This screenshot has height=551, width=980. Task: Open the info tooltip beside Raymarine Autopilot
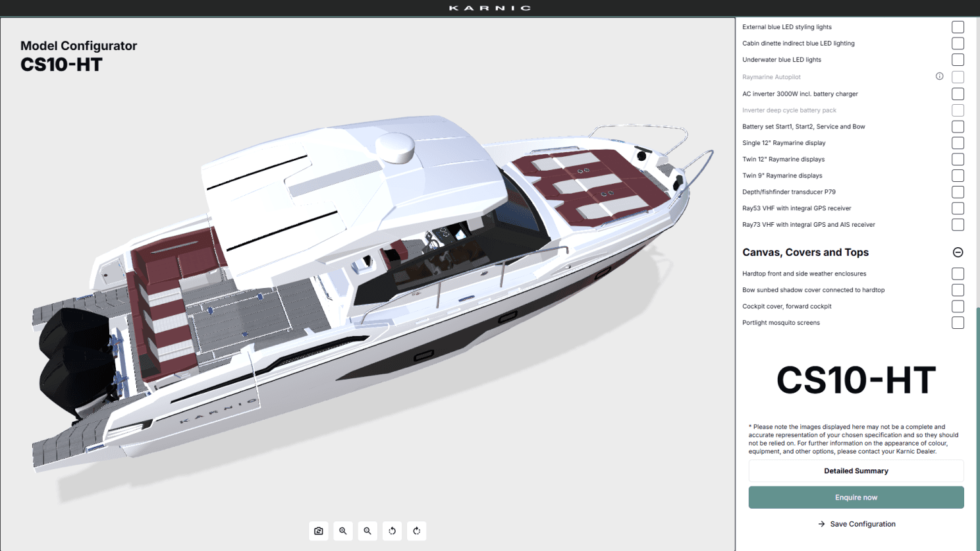[939, 76]
